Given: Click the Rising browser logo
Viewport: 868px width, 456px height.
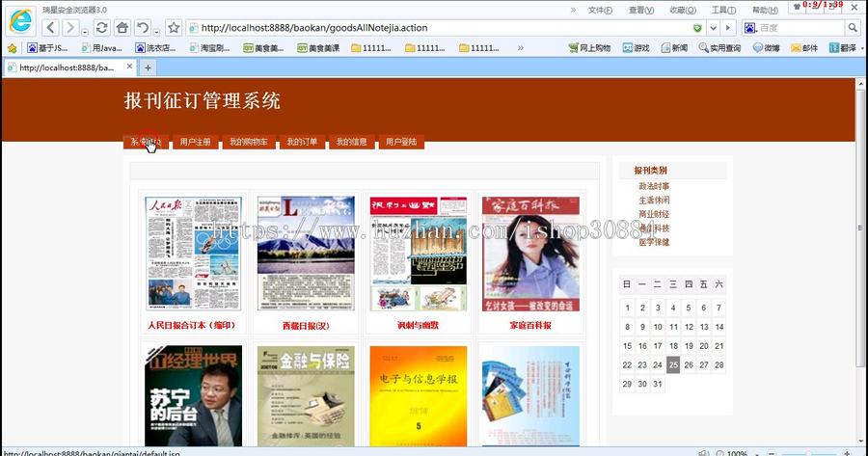Looking at the screenshot, I should pos(21,21).
